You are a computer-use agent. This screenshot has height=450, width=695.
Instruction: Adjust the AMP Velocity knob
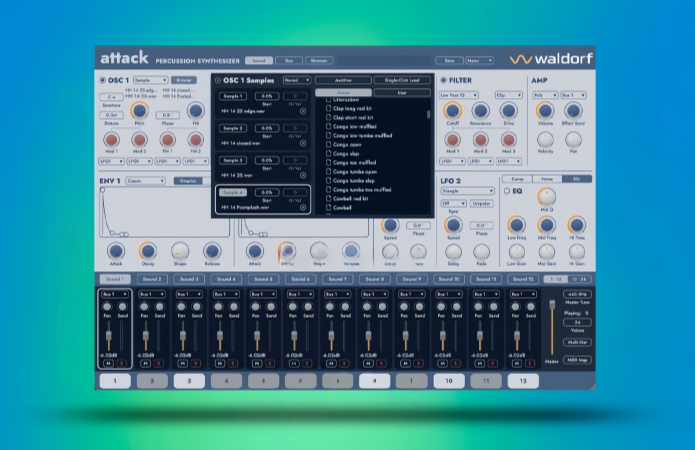point(545,140)
